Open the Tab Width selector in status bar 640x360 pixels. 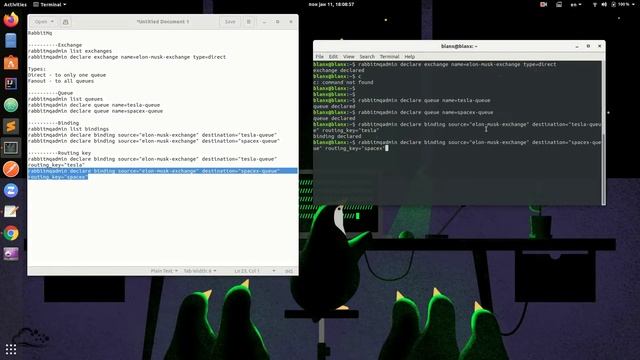pyautogui.click(x=200, y=271)
